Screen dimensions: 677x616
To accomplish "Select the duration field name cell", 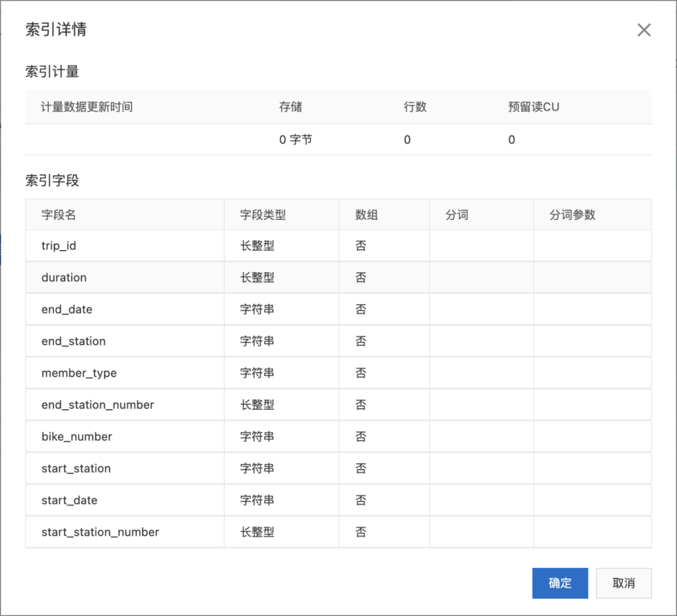I will click(64, 278).
